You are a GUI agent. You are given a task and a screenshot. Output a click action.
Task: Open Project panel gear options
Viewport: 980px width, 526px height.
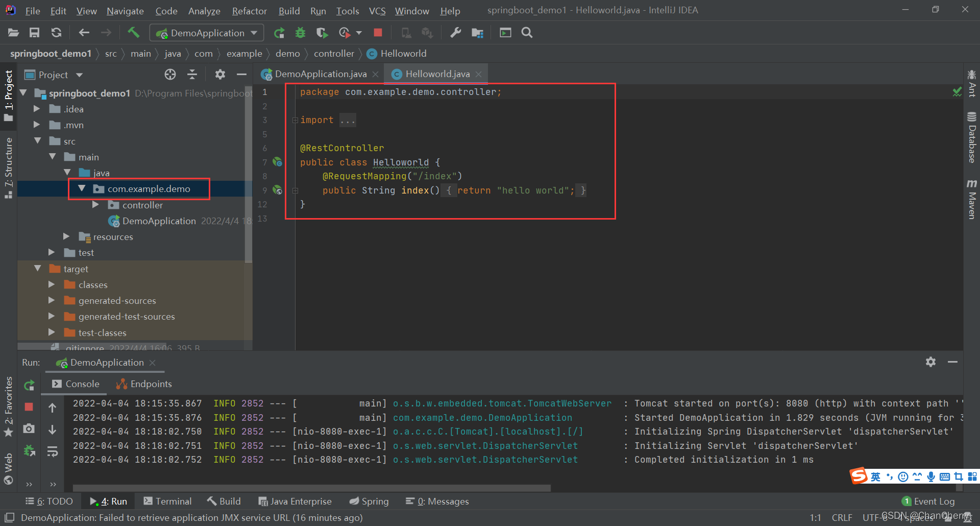220,75
